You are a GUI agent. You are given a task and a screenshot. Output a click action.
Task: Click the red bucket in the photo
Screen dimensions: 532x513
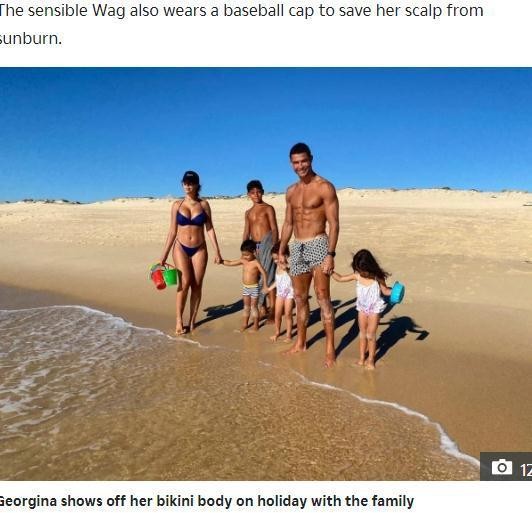click(x=158, y=279)
